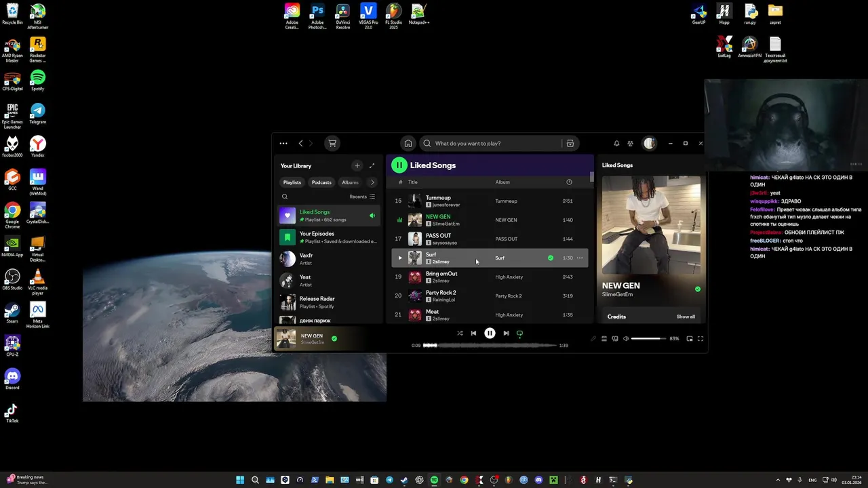Pause playback in player bar
The height and width of the screenshot is (488, 868).
[x=490, y=333]
